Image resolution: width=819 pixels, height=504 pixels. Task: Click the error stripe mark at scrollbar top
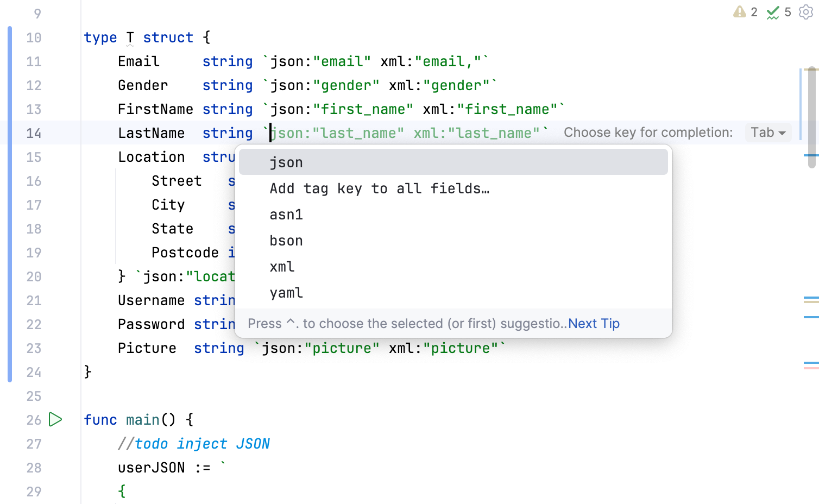click(x=812, y=70)
